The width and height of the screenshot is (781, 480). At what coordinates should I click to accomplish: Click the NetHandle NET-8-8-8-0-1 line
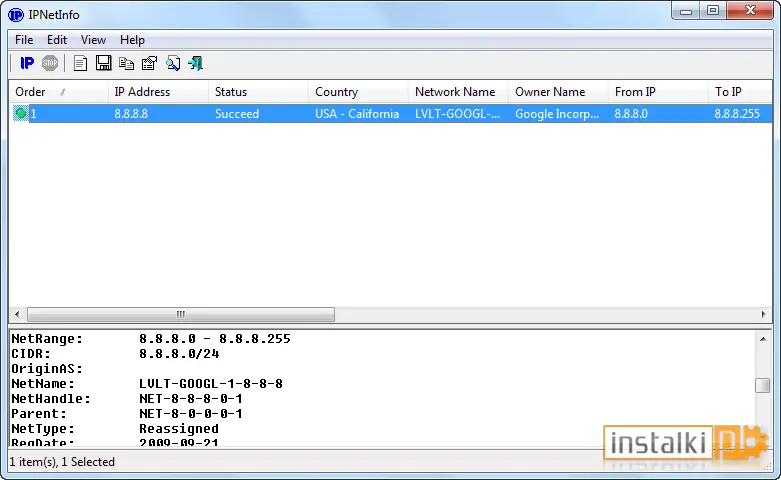tap(127, 399)
